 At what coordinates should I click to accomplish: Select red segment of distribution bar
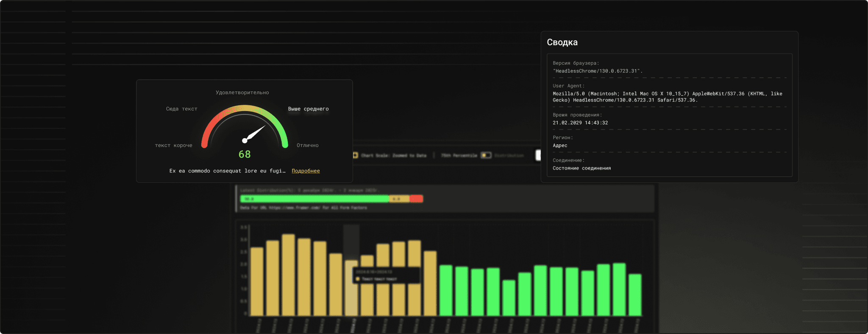(416, 199)
